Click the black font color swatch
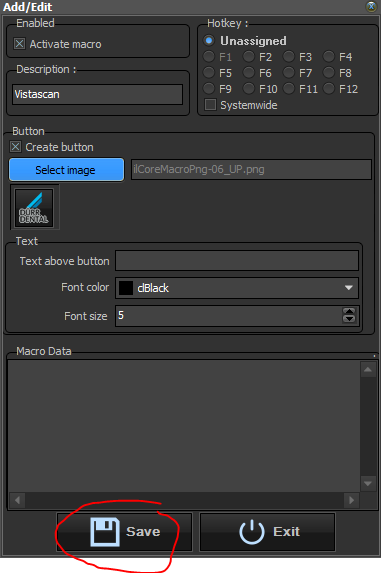385x578 pixels. click(126, 288)
